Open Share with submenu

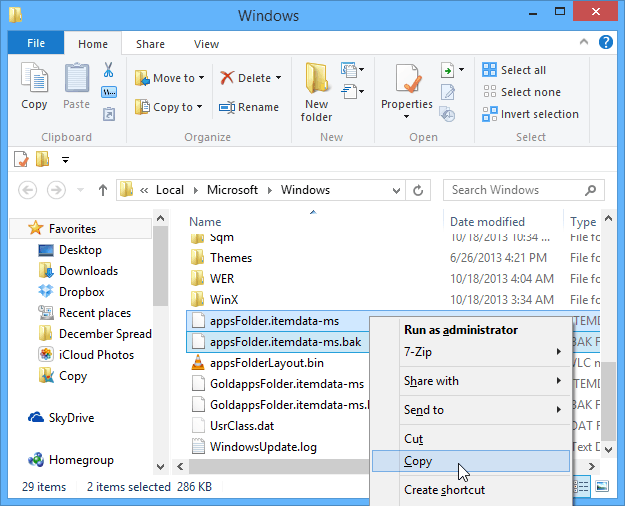point(471,381)
